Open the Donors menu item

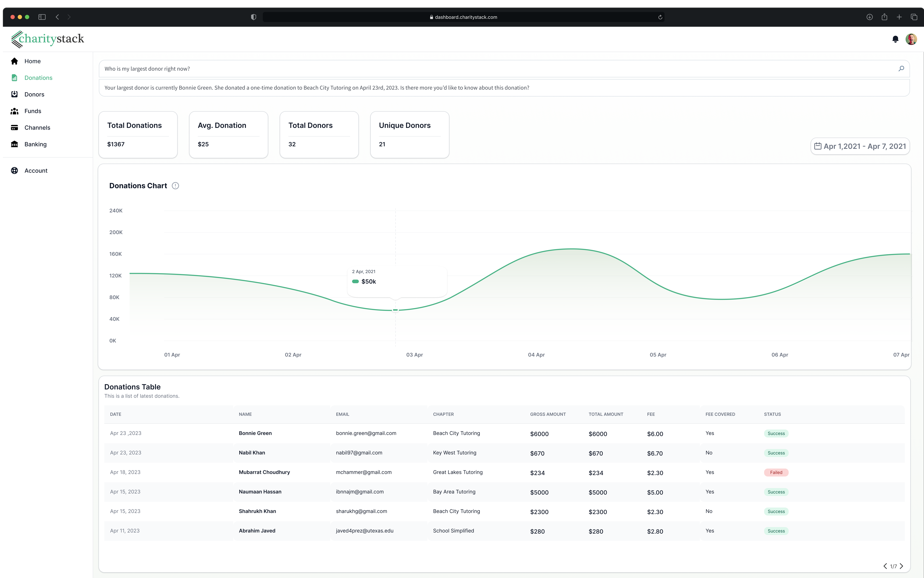point(34,94)
